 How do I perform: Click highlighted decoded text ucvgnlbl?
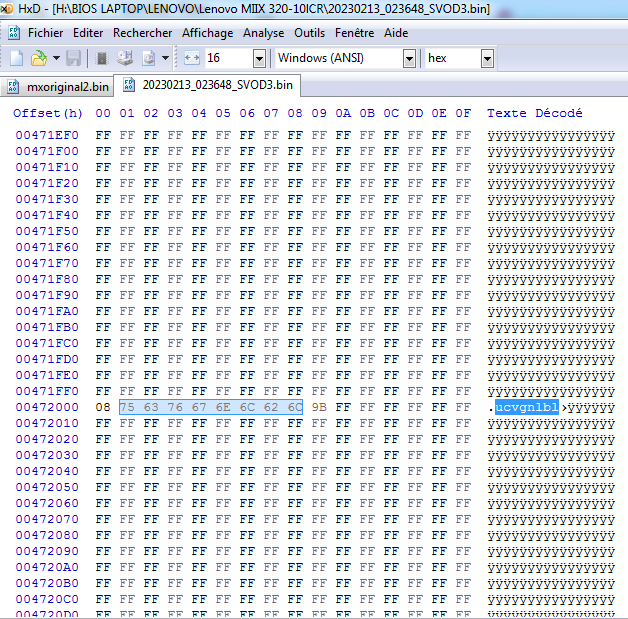click(x=527, y=407)
